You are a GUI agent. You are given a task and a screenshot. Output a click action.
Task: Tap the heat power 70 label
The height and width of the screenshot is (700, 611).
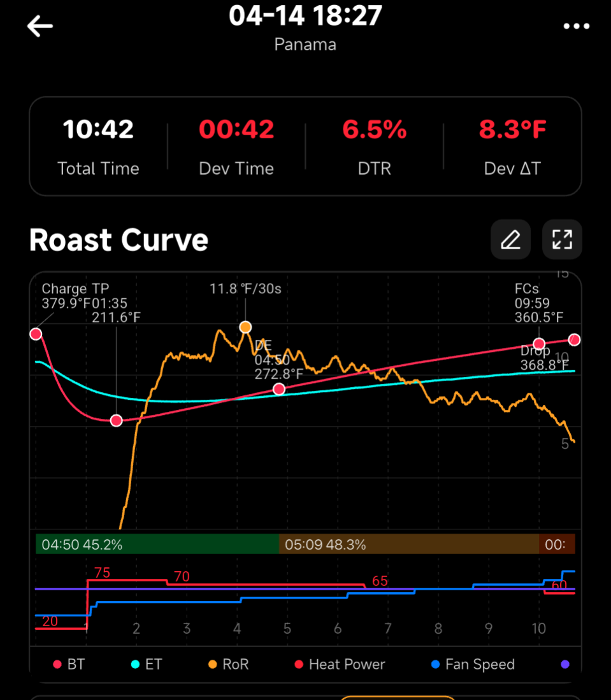coord(182,576)
